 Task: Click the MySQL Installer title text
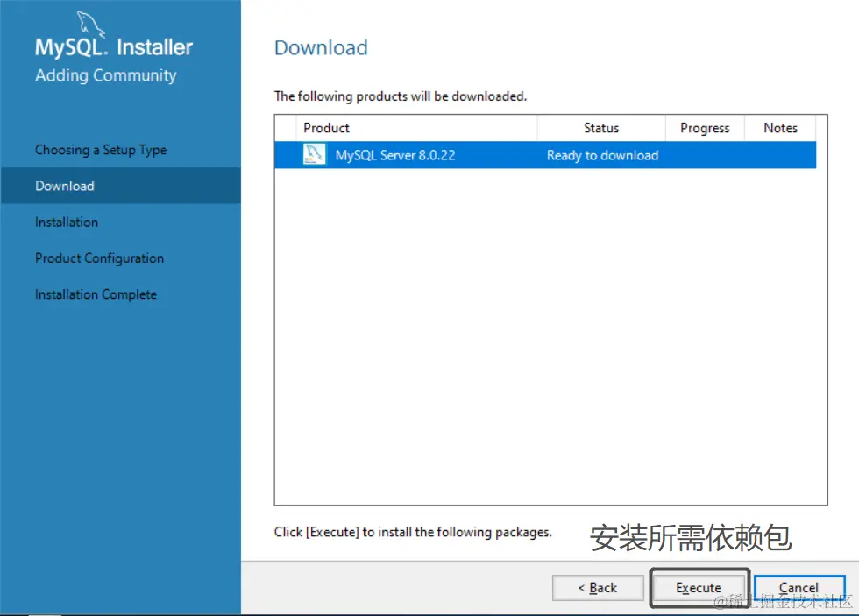114,47
